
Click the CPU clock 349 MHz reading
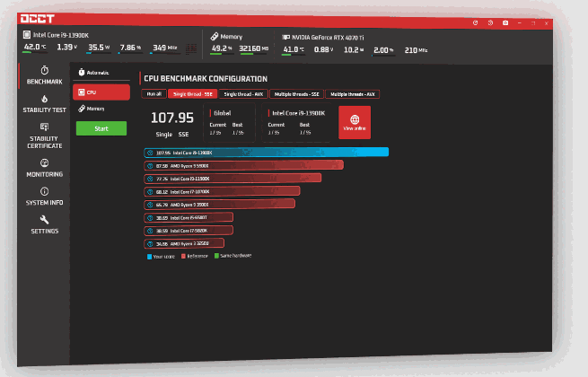pyautogui.click(x=164, y=48)
